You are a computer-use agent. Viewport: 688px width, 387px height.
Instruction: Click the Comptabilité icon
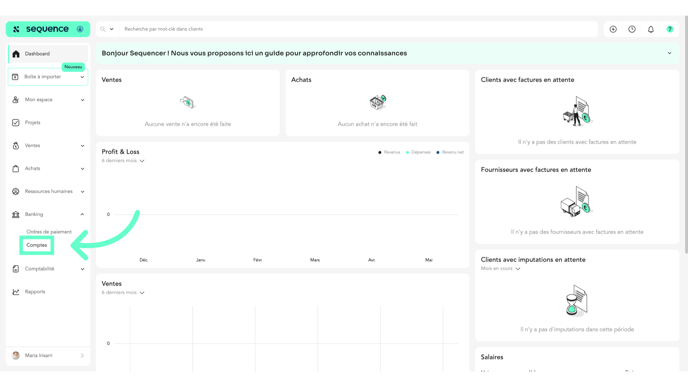(15, 269)
